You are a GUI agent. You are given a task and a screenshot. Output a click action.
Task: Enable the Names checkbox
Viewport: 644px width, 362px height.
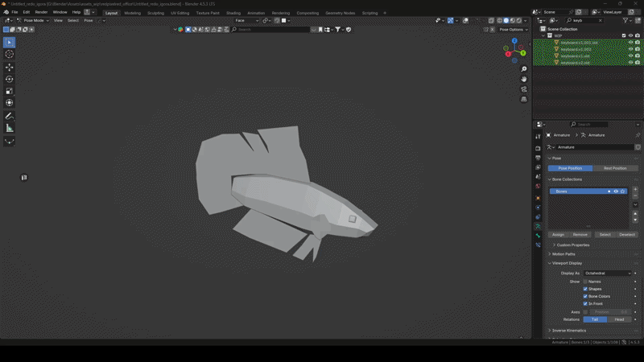(x=585, y=282)
